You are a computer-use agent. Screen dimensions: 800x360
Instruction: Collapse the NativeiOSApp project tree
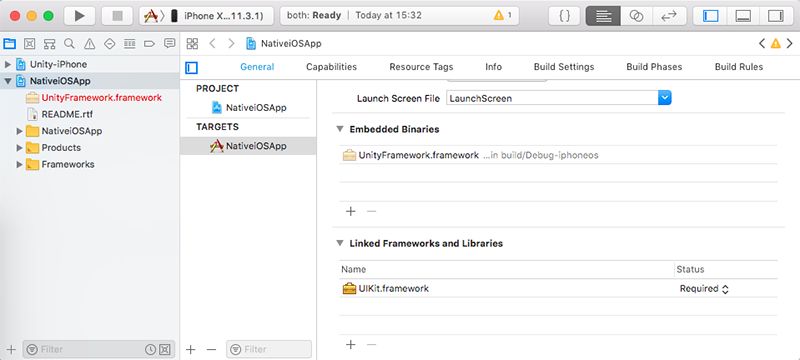(8, 81)
